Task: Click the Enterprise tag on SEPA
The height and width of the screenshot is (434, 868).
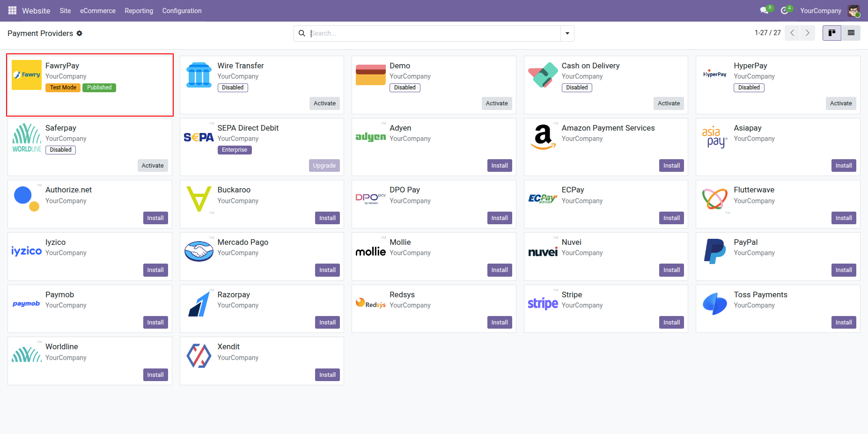Action: click(235, 150)
